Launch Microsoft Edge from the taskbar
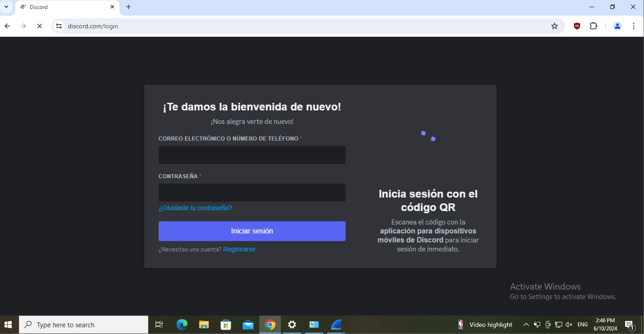This screenshot has width=644, height=334. click(x=182, y=325)
